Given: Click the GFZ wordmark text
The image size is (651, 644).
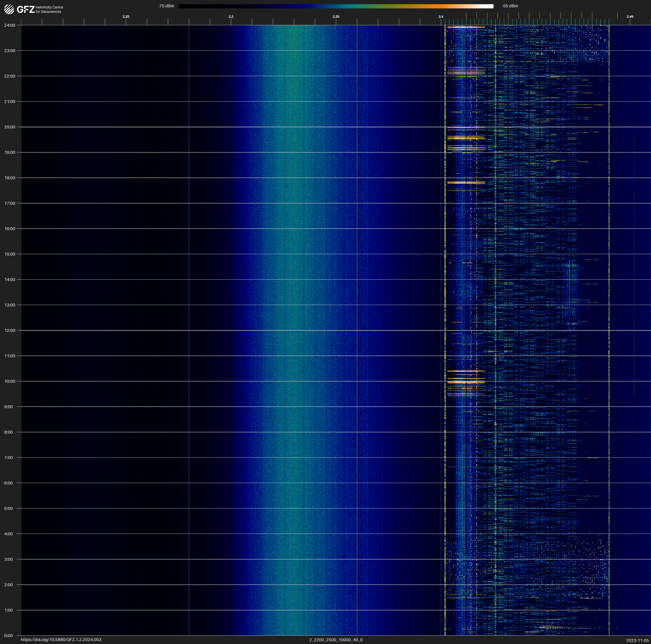Looking at the screenshot, I should [26, 9].
